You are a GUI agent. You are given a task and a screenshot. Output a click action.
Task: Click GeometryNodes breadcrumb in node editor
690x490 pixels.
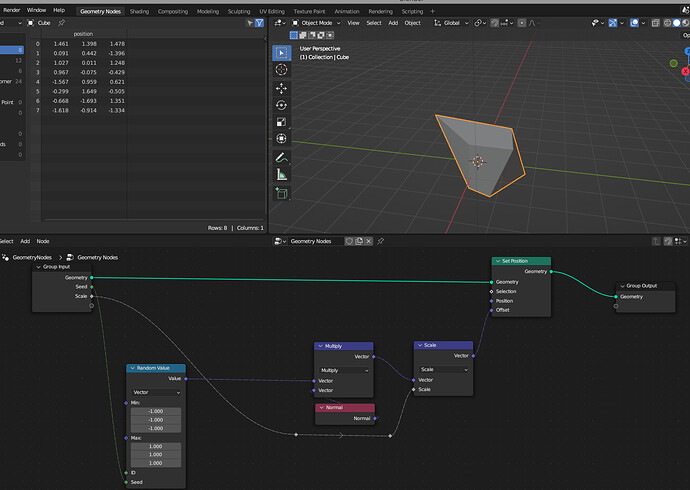[32, 258]
